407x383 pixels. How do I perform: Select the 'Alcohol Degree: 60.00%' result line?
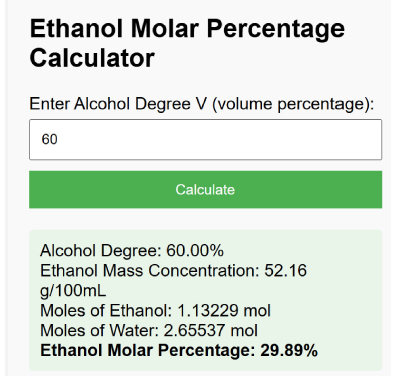coord(132,250)
